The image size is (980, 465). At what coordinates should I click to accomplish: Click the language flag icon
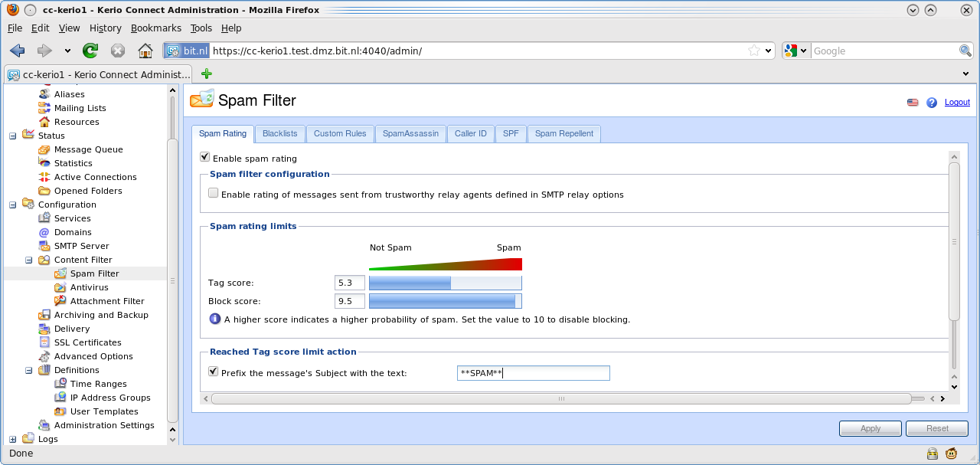[x=913, y=103]
